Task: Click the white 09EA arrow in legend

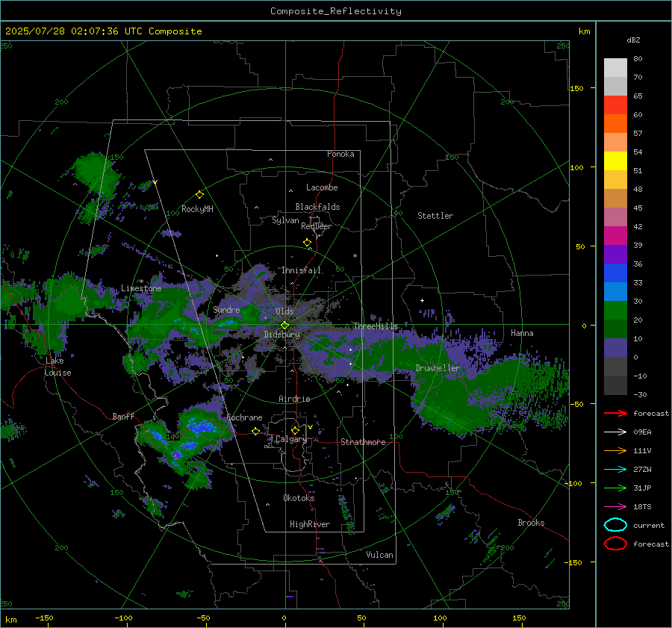Action: [616, 432]
